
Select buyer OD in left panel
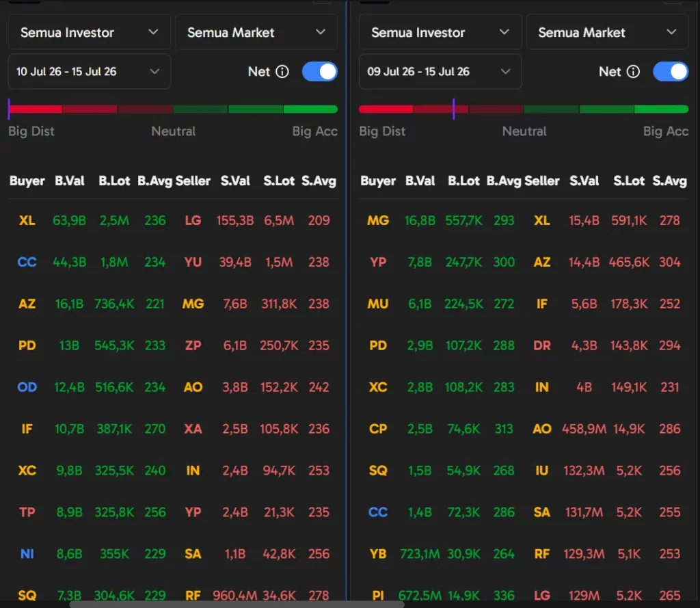pos(27,387)
